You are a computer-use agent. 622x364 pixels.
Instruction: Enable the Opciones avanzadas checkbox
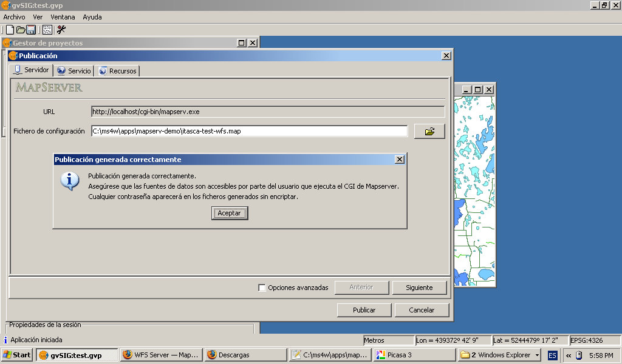coord(262,288)
